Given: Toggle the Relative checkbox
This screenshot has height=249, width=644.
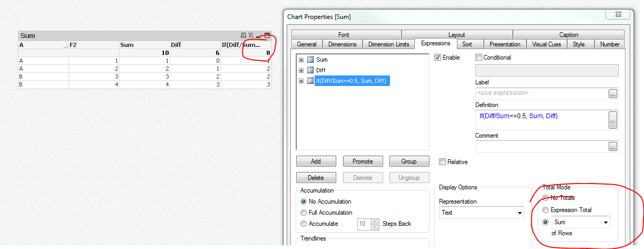Looking at the screenshot, I should 442,162.
